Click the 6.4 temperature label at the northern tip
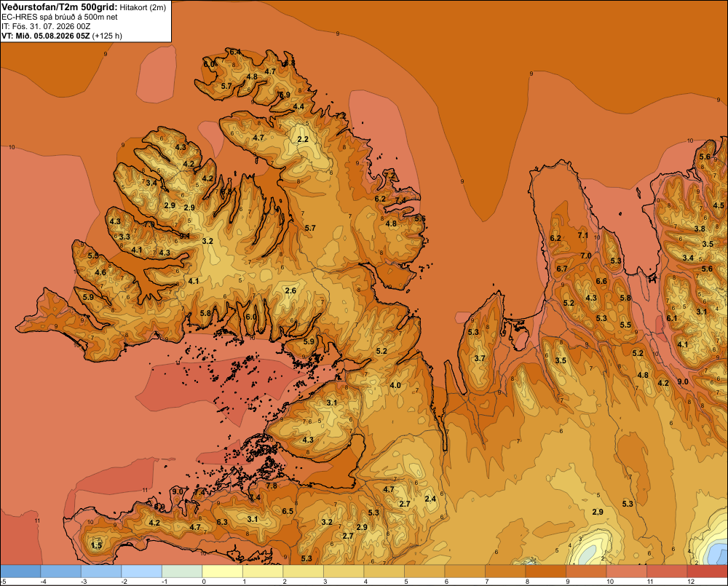This screenshot has height=586, width=728. click(x=235, y=52)
